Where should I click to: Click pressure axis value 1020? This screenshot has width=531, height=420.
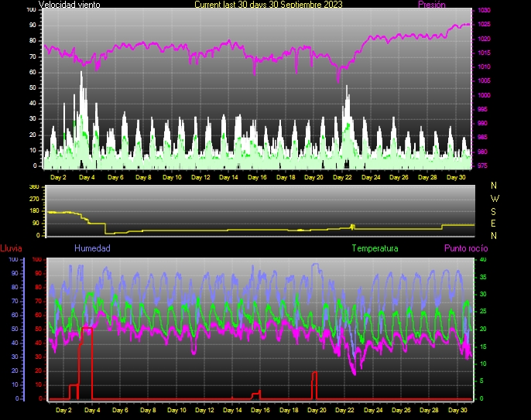484,39
